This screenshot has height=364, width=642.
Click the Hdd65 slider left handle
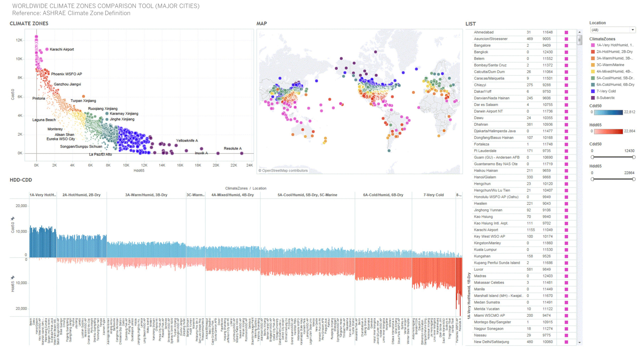point(592,179)
